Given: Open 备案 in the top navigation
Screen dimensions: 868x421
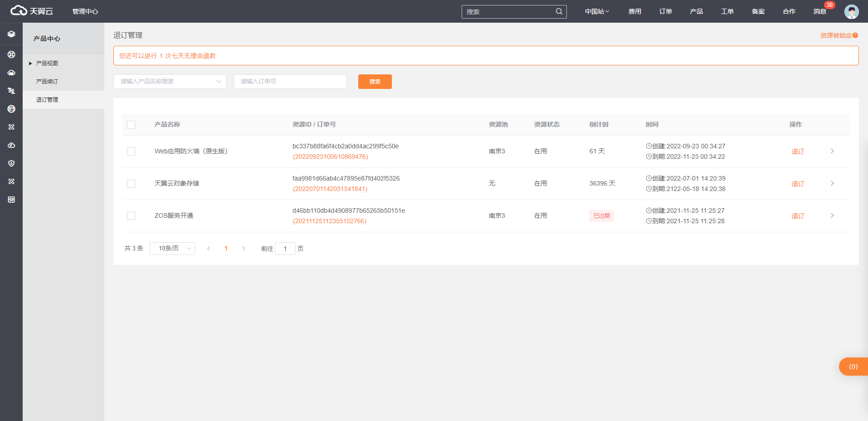Looking at the screenshot, I should tap(758, 11).
